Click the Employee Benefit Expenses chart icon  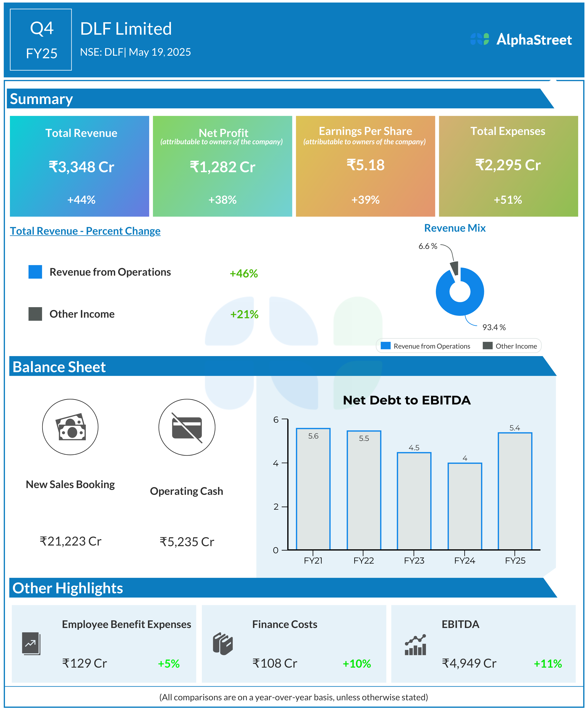[31, 643]
